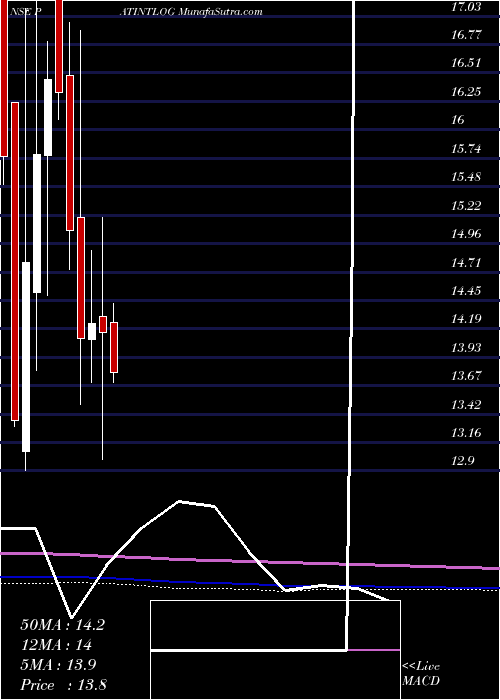
Task: Click the last red candlestick body
Action: tap(114, 347)
